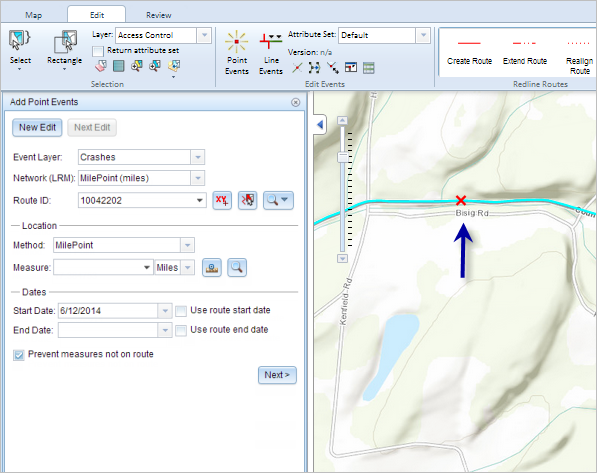Select the Rectangle selection tool
The width and height of the screenshot is (597, 473).
point(65,42)
